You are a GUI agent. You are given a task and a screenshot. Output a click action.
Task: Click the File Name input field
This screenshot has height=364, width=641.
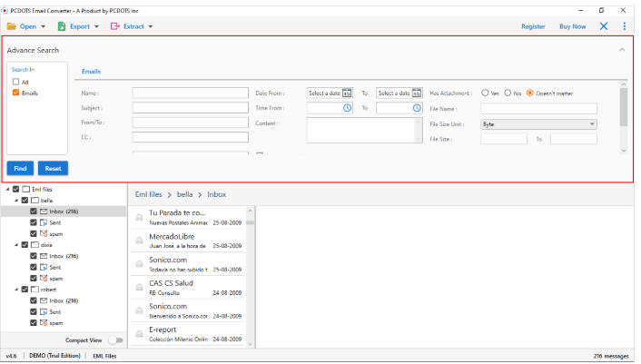coord(538,109)
